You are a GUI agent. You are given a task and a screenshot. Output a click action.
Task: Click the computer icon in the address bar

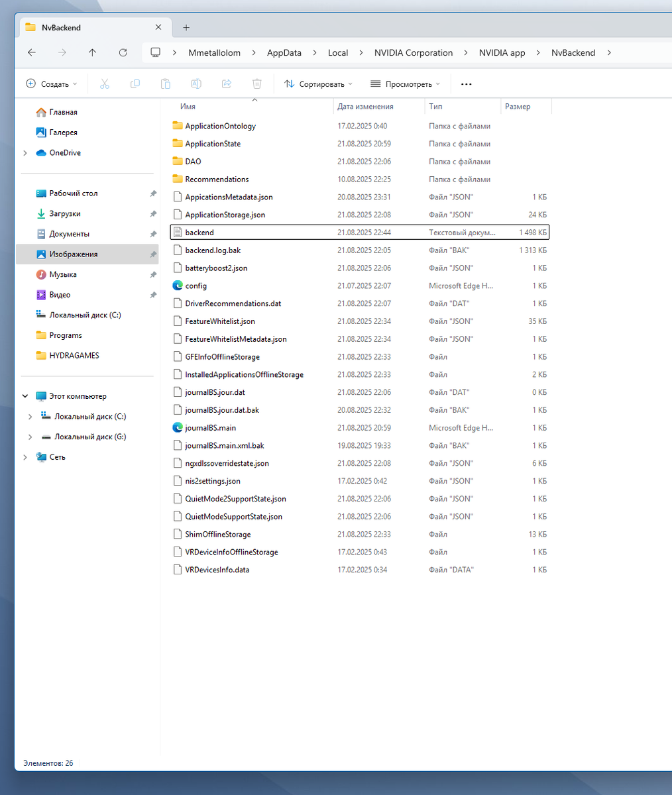point(156,52)
